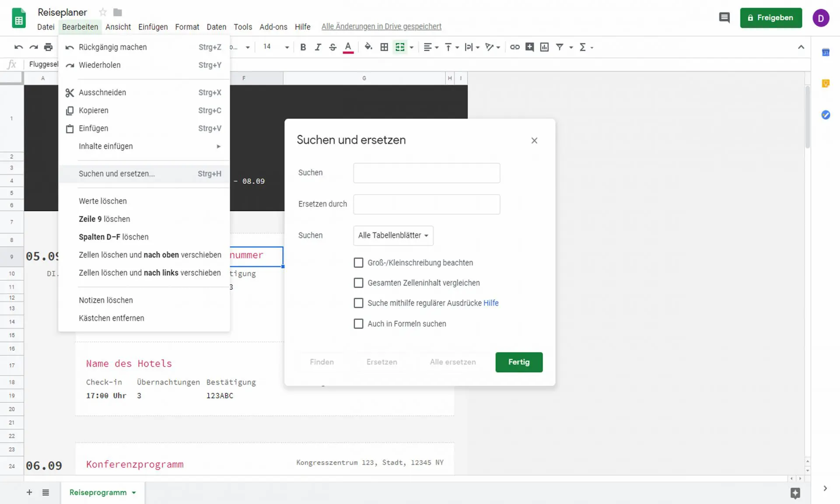The height and width of the screenshot is (504, 840).
Task: Click the Freigeben share button
Action: pos(771,18)
